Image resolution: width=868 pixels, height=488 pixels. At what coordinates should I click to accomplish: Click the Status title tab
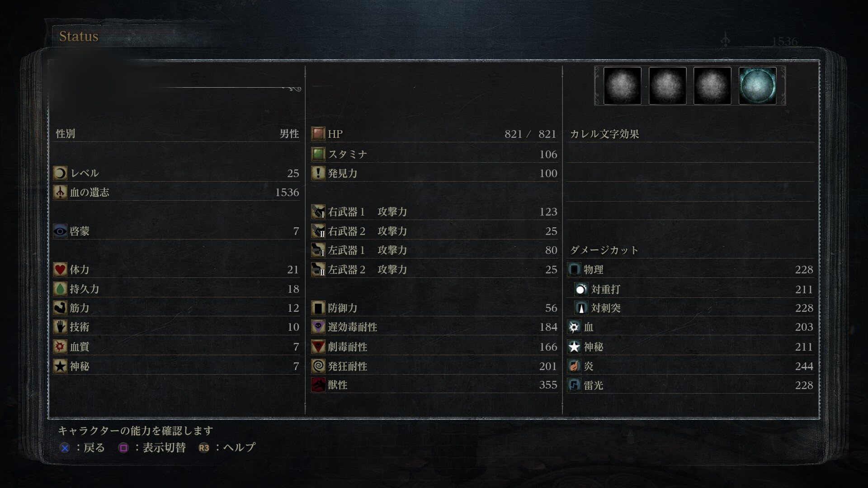(x=79, y=37)
